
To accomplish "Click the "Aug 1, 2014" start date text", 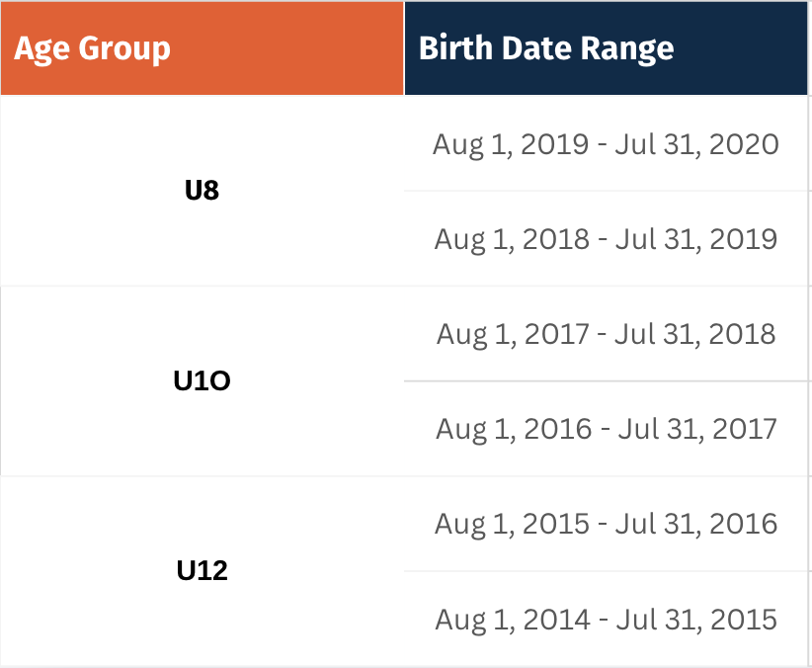I will point(513,620).
